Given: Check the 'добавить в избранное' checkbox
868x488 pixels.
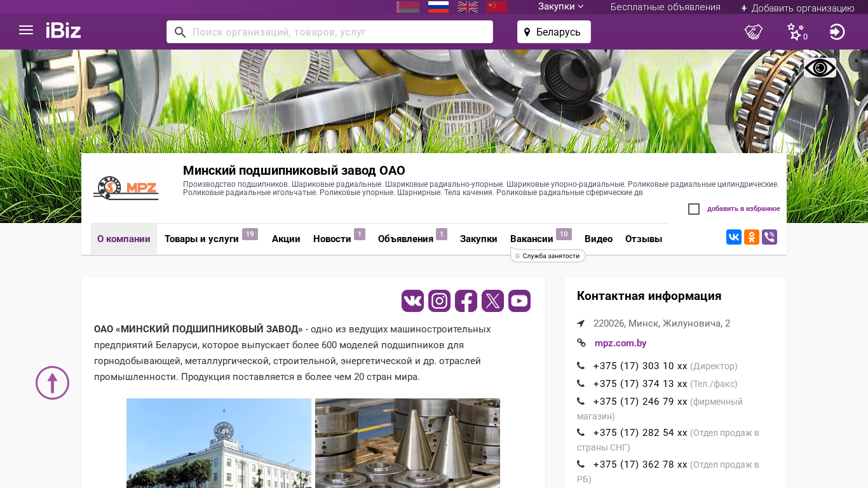Looking at the screenshot, I should [x=694, y=209].
